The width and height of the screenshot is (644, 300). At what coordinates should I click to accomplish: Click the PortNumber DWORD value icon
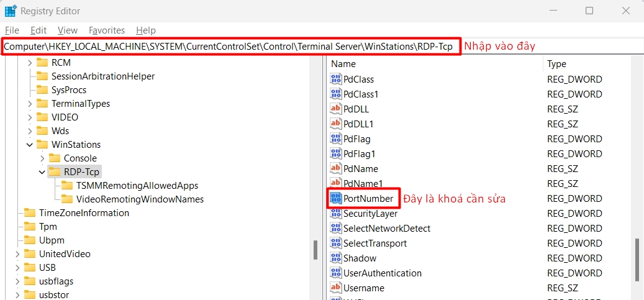pyautogui.click(x=336, y=199)
